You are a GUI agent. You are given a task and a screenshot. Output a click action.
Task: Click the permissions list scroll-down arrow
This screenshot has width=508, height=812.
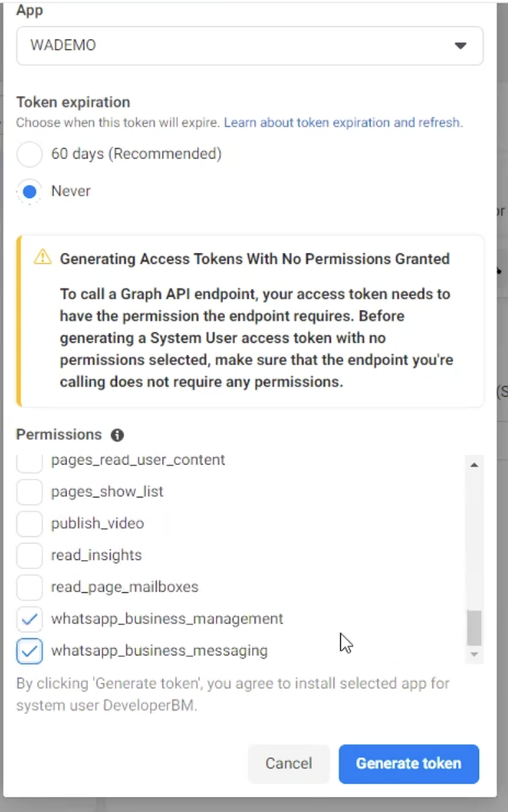coord(474,654)
